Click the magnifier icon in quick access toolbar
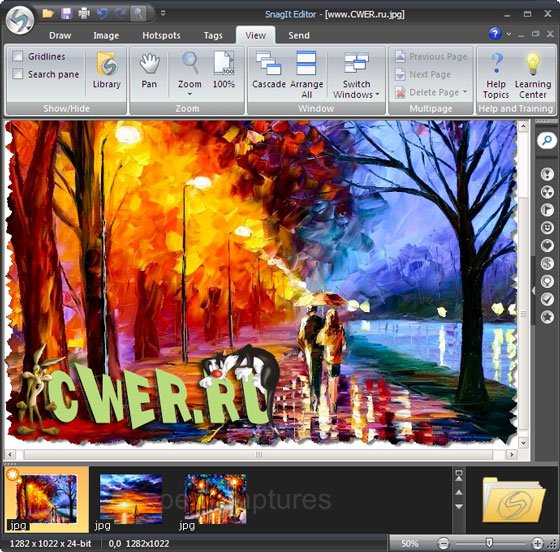This screenshot has height=552, width=560. 139,14
